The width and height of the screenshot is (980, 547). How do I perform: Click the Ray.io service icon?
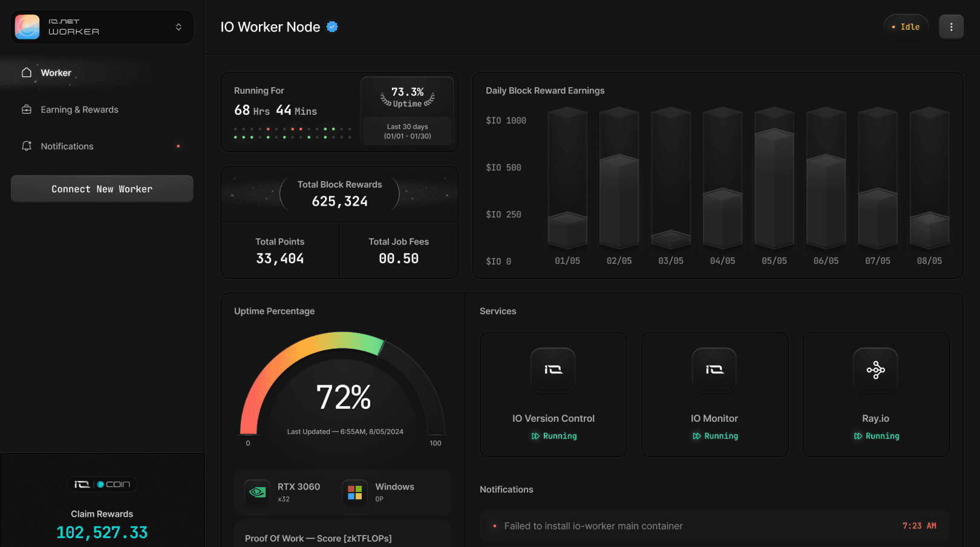click(875, 369)
